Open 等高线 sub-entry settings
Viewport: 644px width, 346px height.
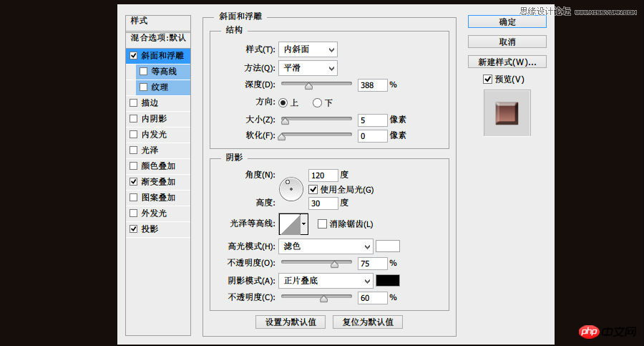[x=164, y=71]
